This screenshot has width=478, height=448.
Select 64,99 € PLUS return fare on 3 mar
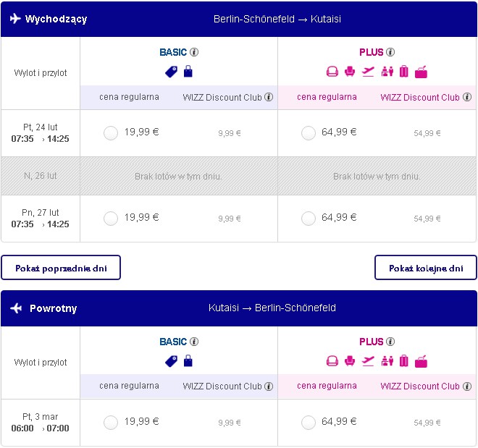click(x=309, y=423)
